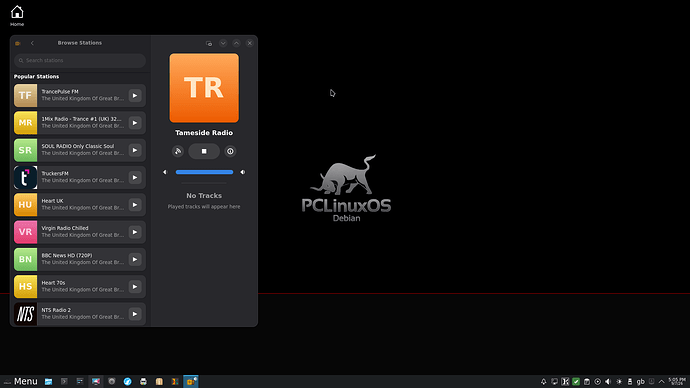Open the TruckersFM station logo
Screen dimensions: 690x388
click(x=26, y=178)
